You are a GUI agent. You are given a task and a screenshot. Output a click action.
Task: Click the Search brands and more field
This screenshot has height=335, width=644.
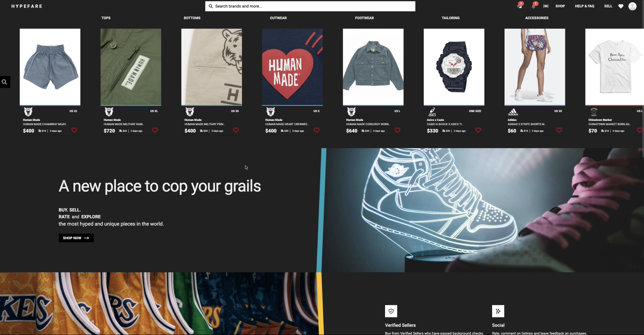(x=310, y=6)
